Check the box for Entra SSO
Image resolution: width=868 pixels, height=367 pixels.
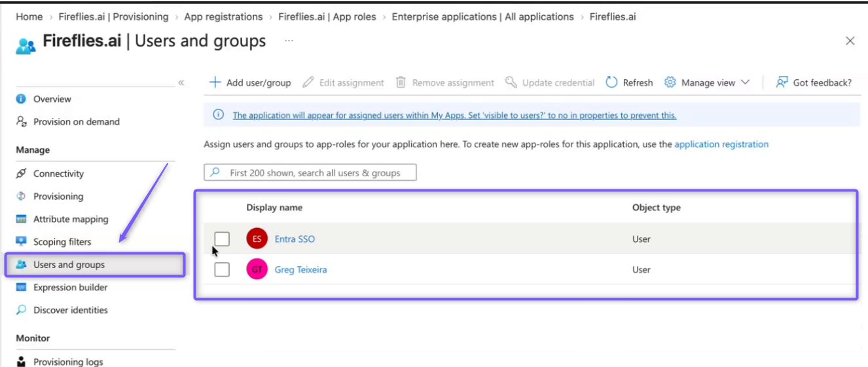(222, 239)
